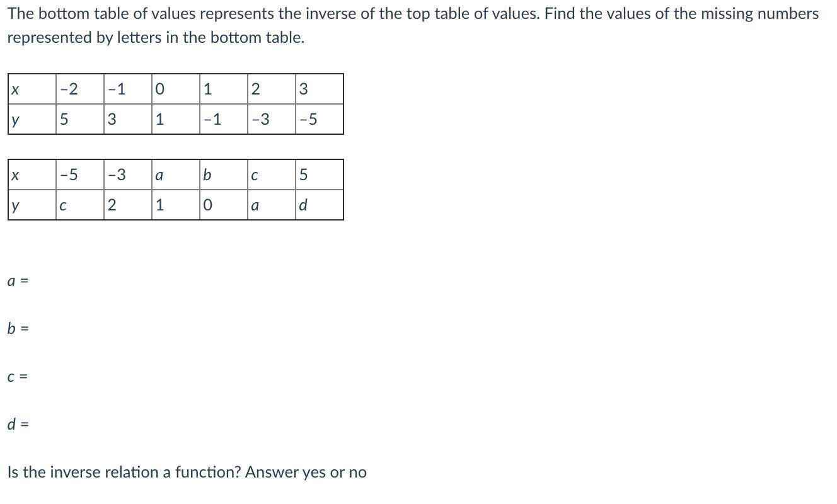Click the 2 cell in bottom table y row
The height and width of the screenshot is (504, 837).
(x=128, y=205)
